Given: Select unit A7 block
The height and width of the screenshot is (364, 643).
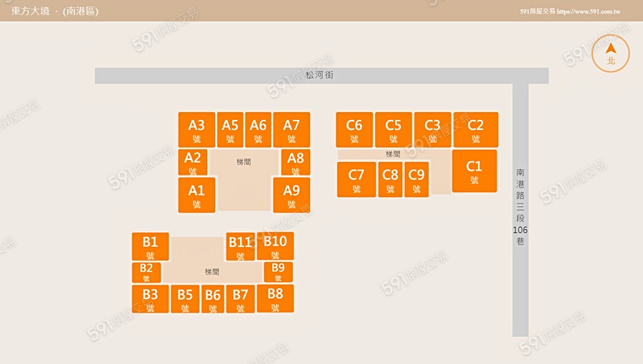Looking at the screenshot, I should (291, 130).
